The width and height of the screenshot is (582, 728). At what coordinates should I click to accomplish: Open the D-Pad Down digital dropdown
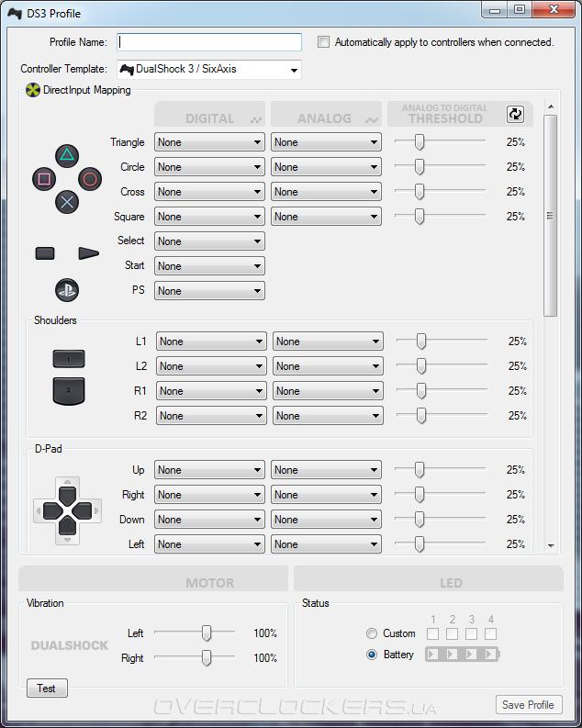(x=210, y=520)
